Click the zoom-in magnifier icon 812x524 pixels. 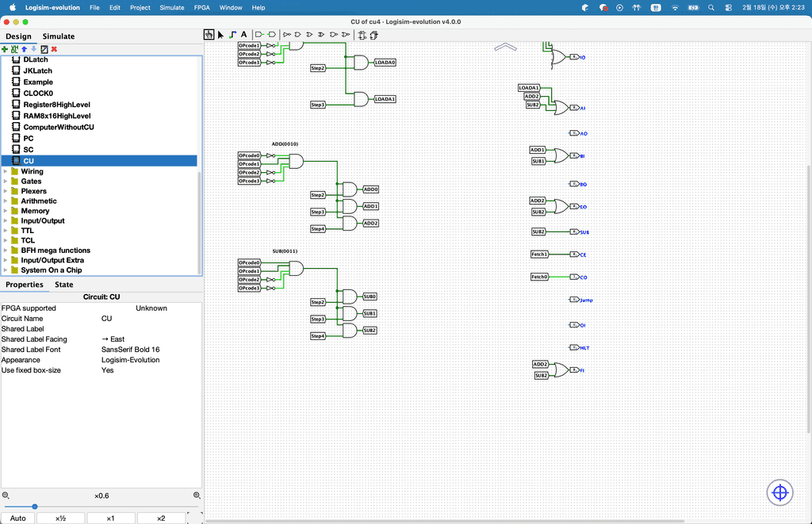pos(197,495)
